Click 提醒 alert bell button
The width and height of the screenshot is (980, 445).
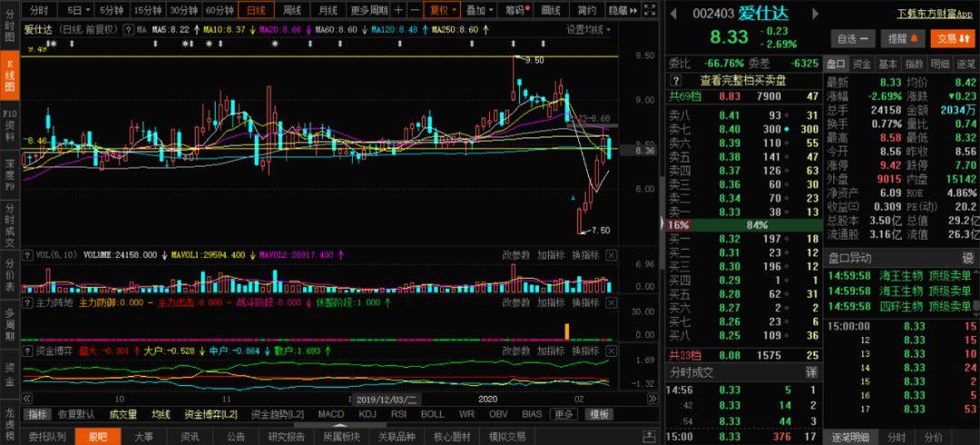coord(903,38)
